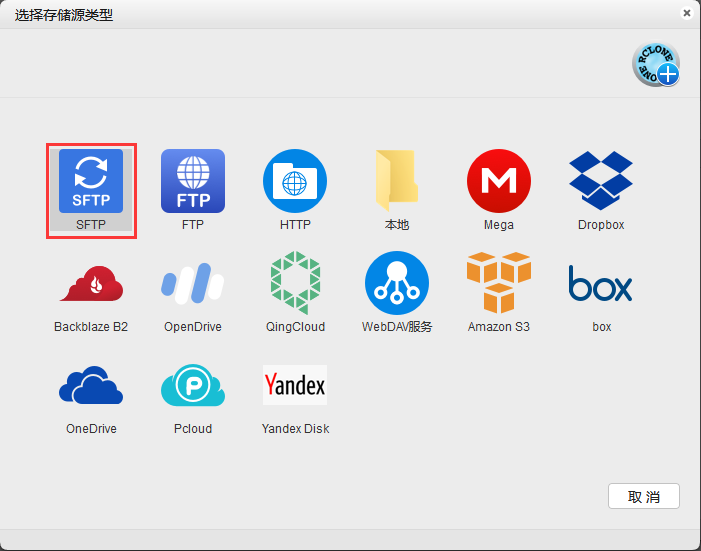Choose the Yandex Disk logo
The width and height of the screenshot is (701, 551).
[x=295, y=385]
